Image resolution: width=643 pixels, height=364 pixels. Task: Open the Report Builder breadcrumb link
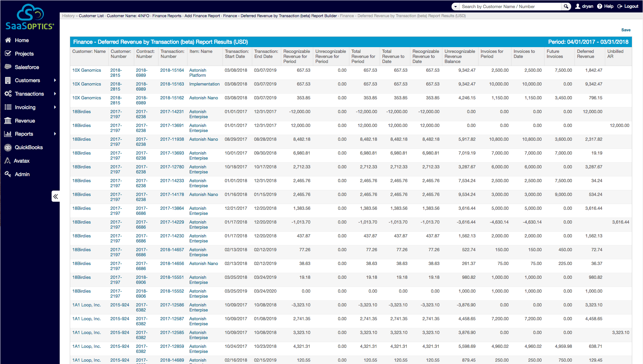coord(280,16)
